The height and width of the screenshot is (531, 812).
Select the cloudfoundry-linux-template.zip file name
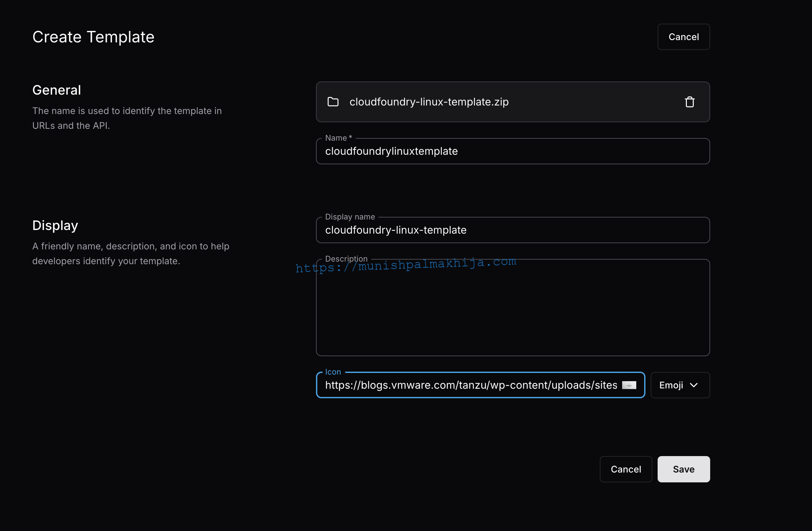[429, 102]
